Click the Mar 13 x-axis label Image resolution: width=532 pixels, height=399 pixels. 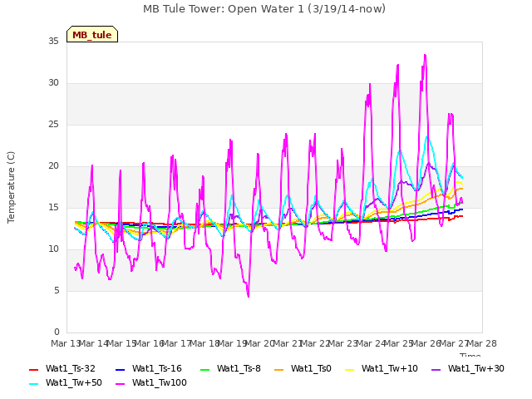click(x=65, y=343)
